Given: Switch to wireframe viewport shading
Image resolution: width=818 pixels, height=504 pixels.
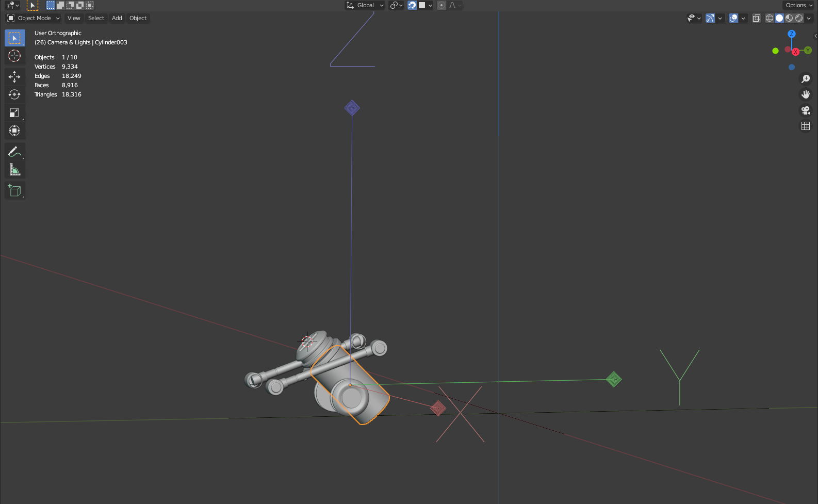Looking at the screenshot, I should (770, 18).
